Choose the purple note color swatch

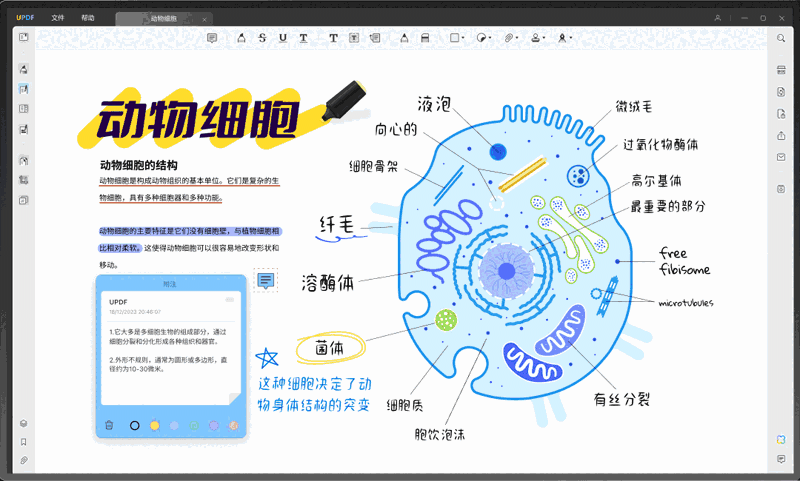coord(214,425)
